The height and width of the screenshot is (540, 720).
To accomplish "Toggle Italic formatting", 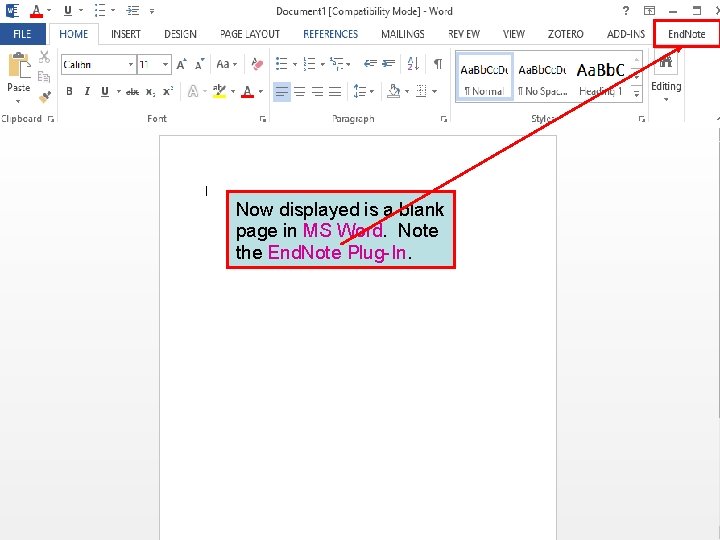I will (87, 91).
